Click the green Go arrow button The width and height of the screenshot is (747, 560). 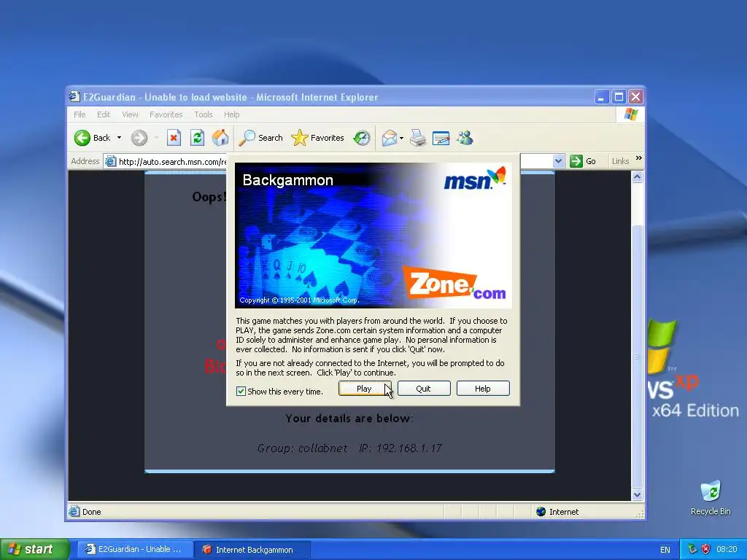576,161
